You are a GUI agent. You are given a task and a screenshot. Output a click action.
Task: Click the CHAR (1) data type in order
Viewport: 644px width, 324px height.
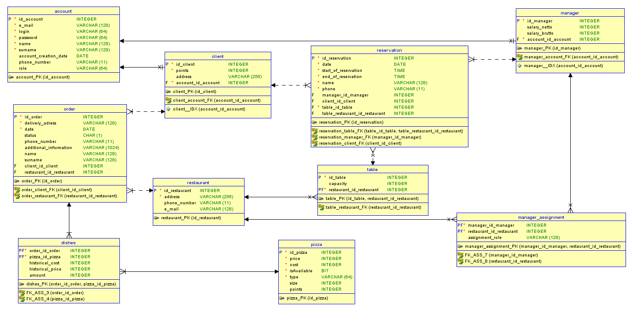point(93,135)
